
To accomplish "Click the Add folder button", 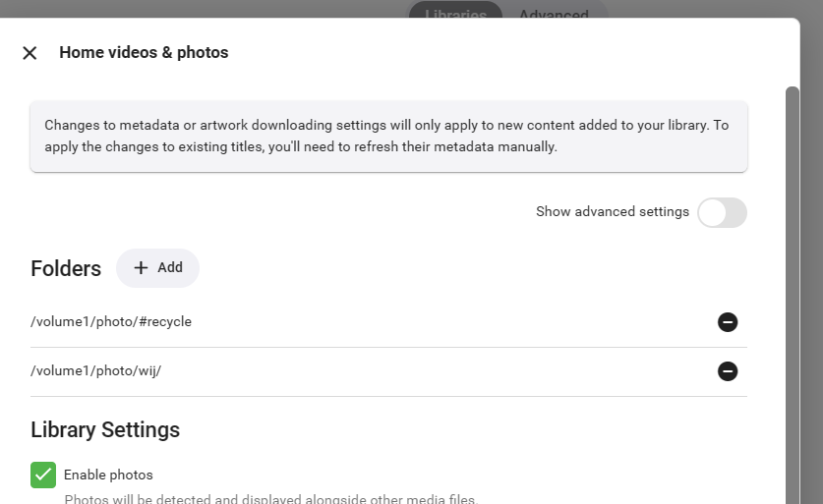I will tap(157, 268).
